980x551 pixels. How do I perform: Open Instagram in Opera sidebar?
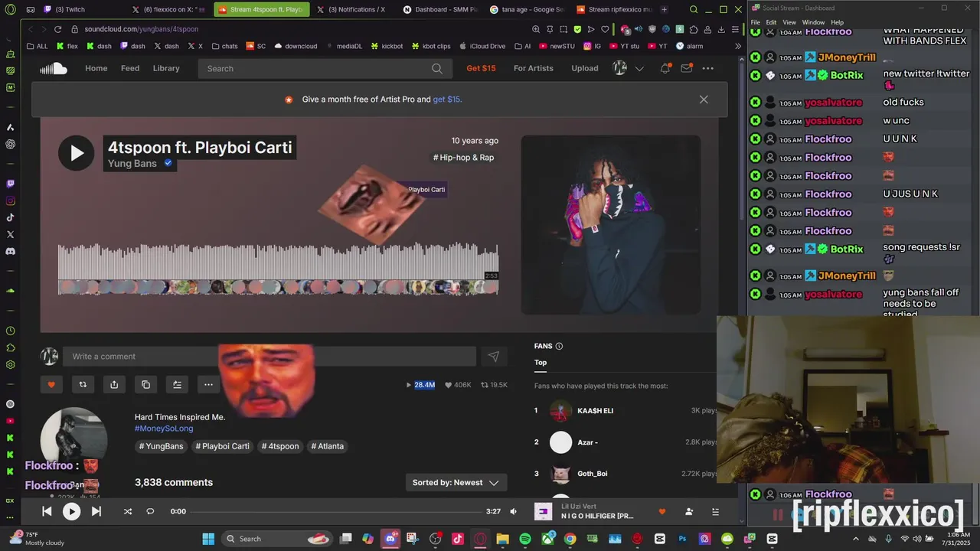[10, 201]
